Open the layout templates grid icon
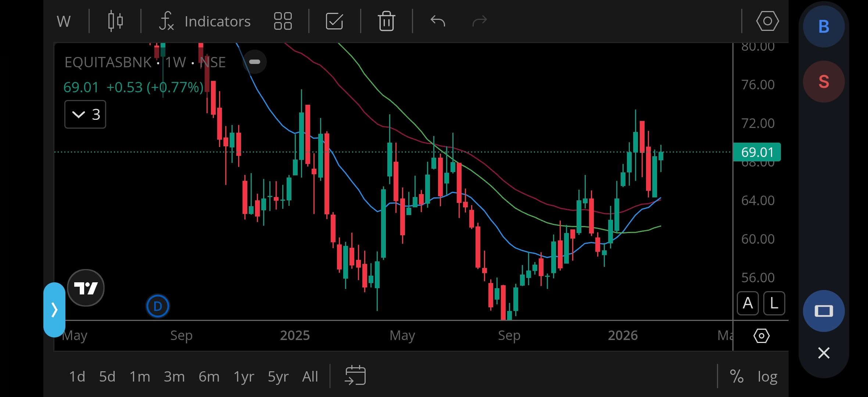 [x=283, y=21]
